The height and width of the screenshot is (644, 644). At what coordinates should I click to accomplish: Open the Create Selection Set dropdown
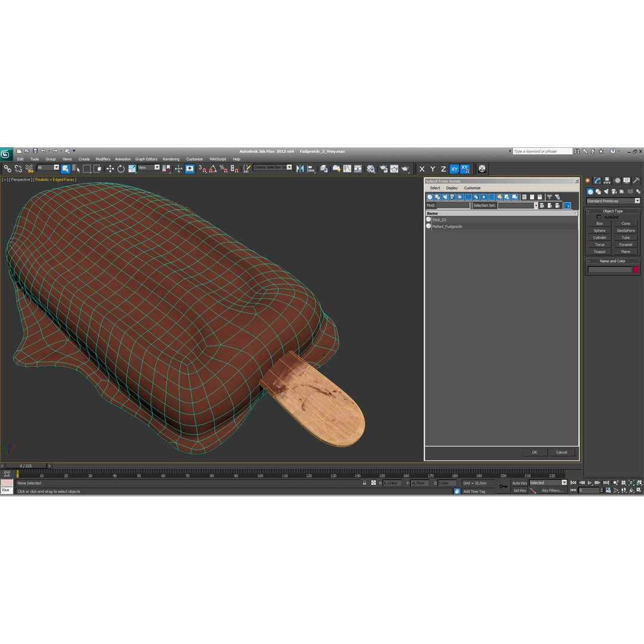(273, 167)
